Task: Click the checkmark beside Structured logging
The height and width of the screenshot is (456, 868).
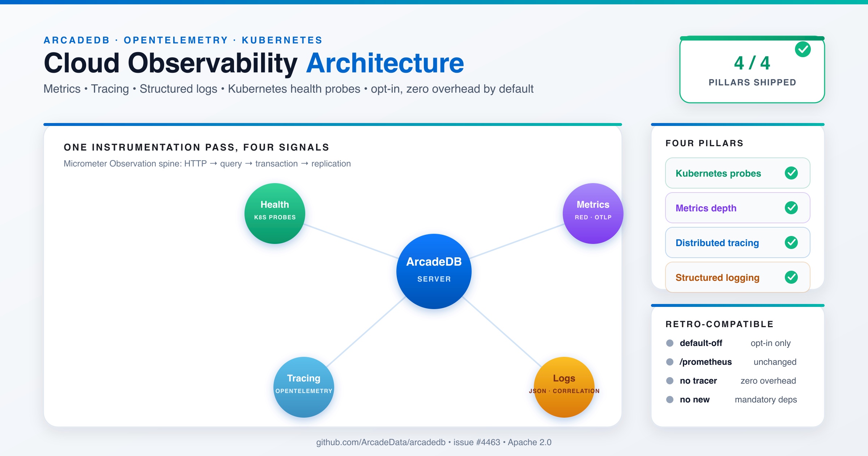Action: (x=791, y=277)
